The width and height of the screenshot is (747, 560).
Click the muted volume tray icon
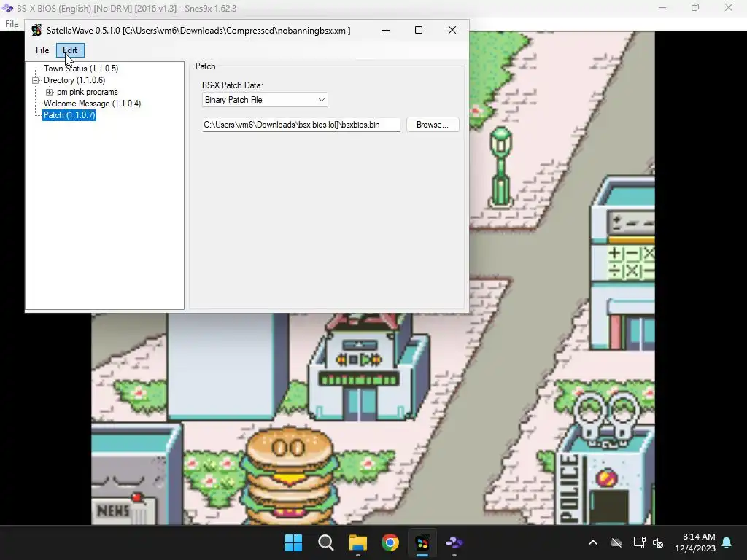click(x=659, y=542)
